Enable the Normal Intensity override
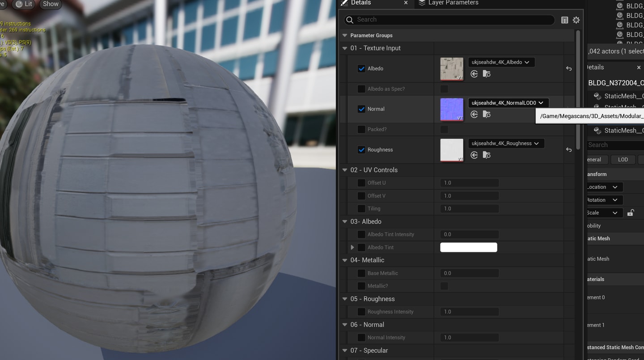This screenshot has height=360, width=644. 361,337
